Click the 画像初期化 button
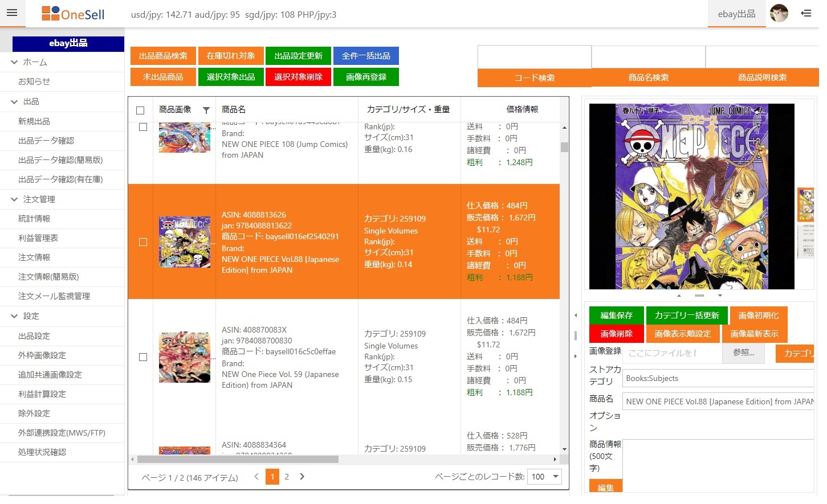 point(758,315)
